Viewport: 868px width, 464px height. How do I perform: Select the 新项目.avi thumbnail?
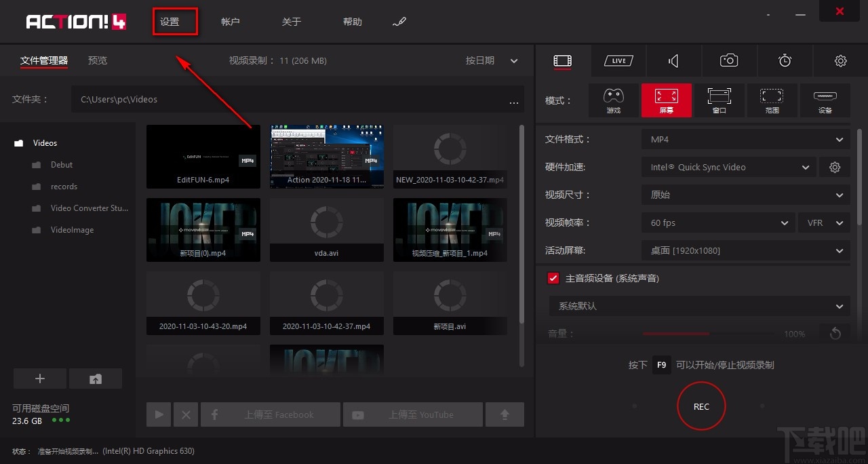(x=450, y=303)
